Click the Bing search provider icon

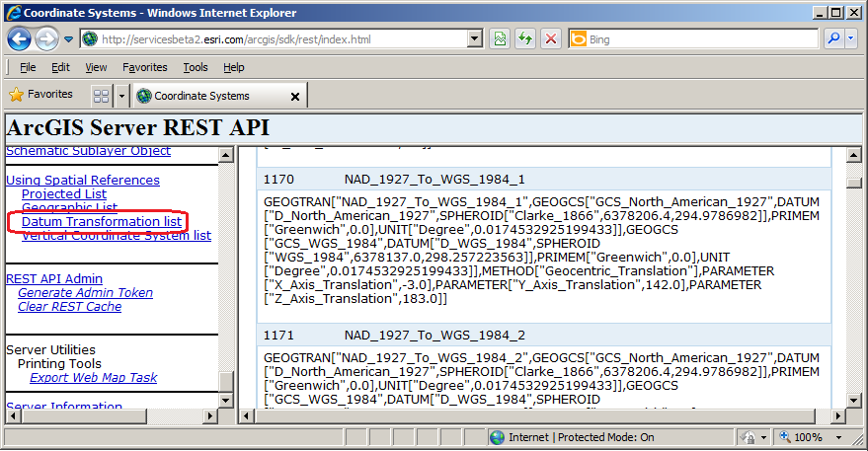pos(579,39)
